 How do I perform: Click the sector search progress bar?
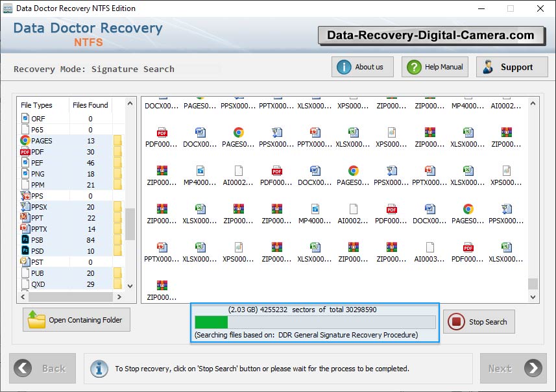[315, 322]
